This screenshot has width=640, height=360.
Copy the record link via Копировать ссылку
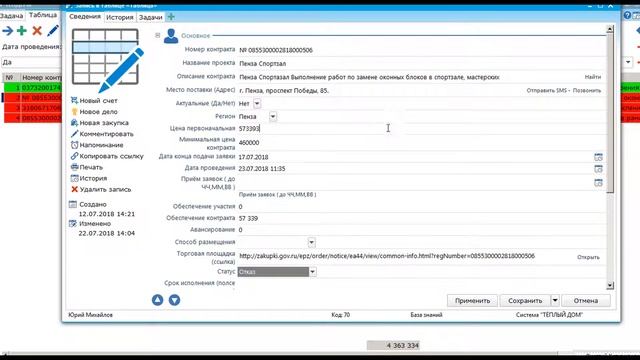coord(111,156)
